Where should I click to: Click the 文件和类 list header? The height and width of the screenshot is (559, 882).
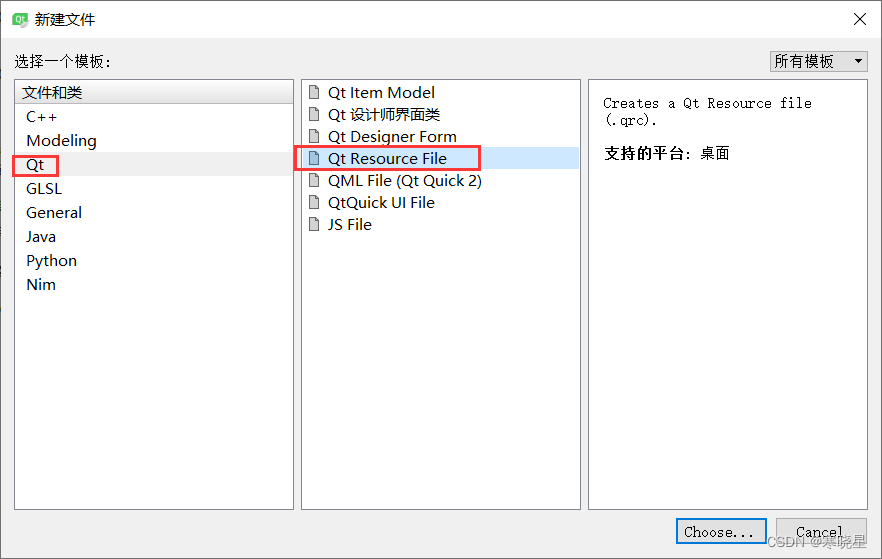pyautogui.click(x=154, y=92)
